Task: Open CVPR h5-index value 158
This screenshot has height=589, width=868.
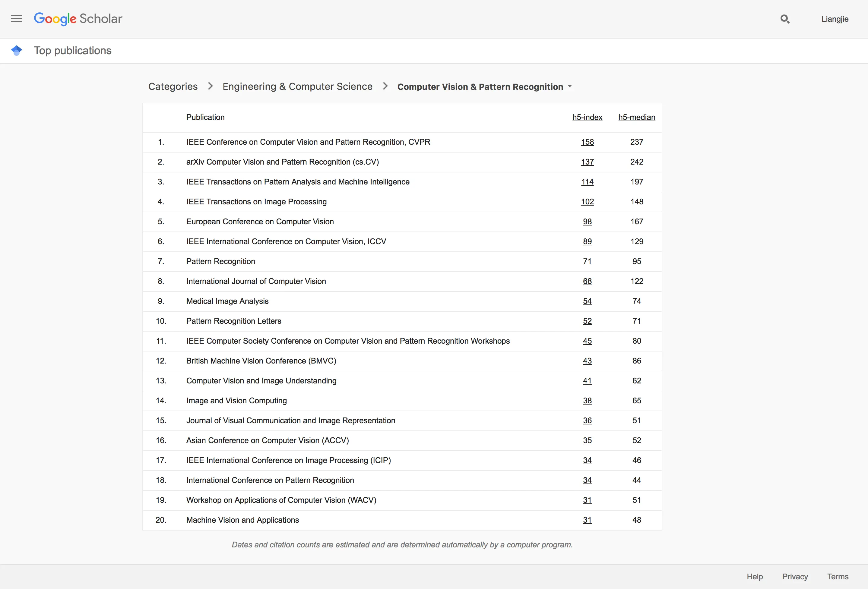Action: click(587, 142)
